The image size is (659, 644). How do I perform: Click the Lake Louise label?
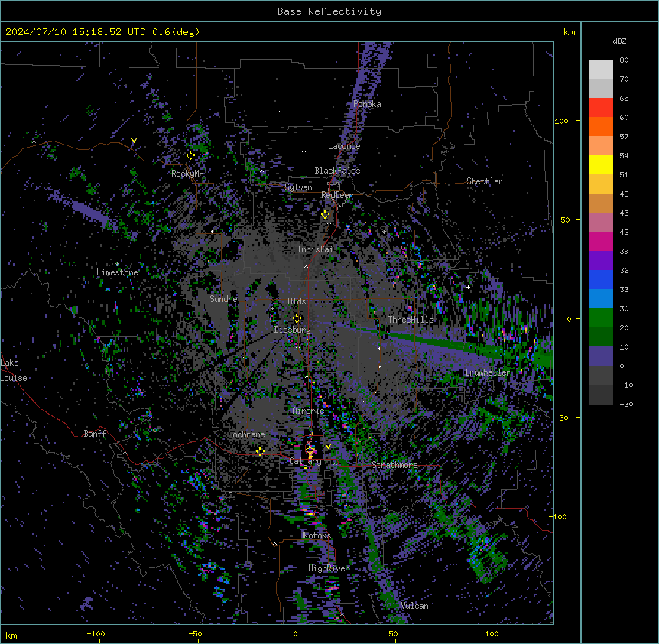[14, 370]
